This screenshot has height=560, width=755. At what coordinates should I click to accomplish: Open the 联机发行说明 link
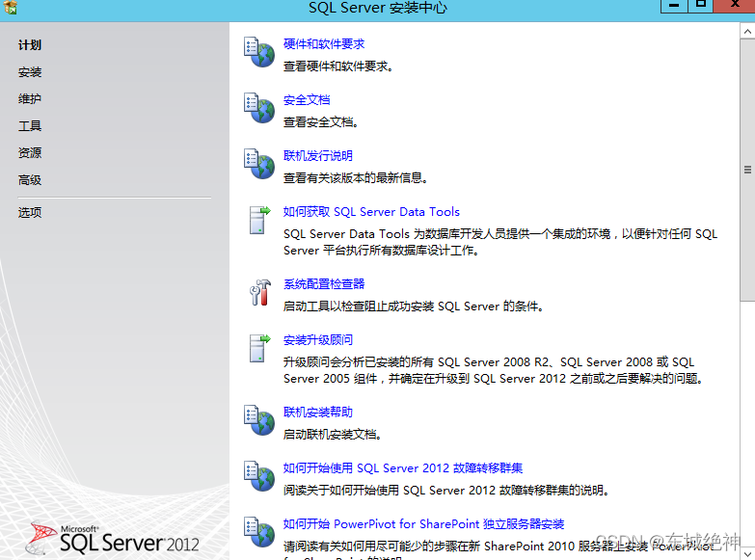318,156
